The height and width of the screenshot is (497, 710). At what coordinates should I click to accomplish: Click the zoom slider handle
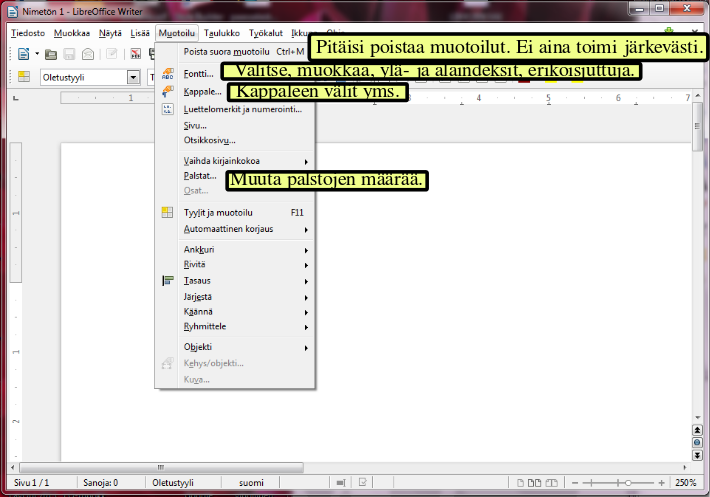pyautogui.click(x=628, y=483)
